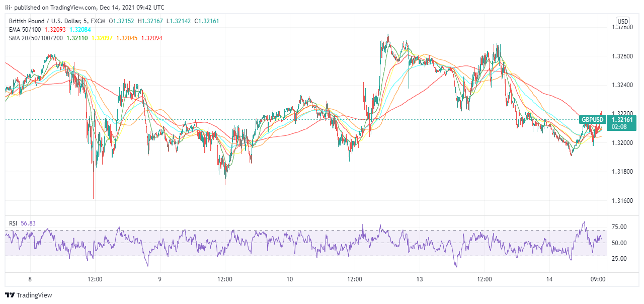The height and width of the screenshot is (304, 644).
Task: Click the 1.31800 price axis label
Action: [x=622, y=172]
